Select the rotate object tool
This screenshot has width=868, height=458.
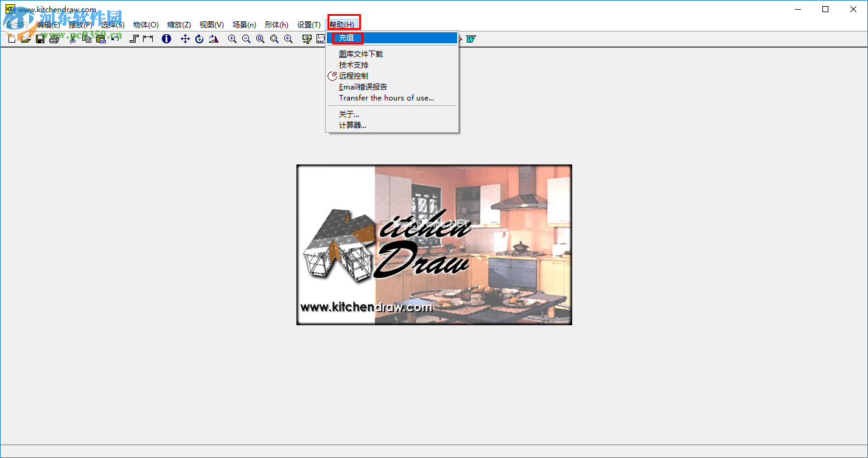[x=199, y=39]
